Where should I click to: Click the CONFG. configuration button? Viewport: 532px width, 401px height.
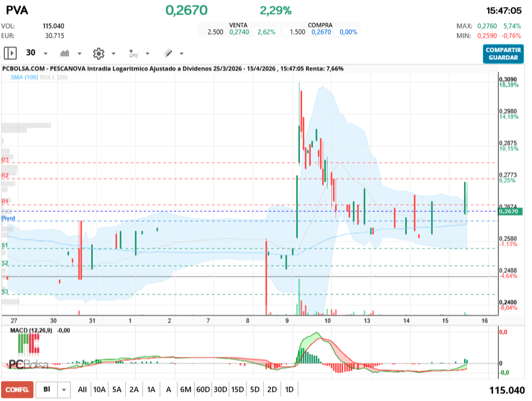click(17, 389)
